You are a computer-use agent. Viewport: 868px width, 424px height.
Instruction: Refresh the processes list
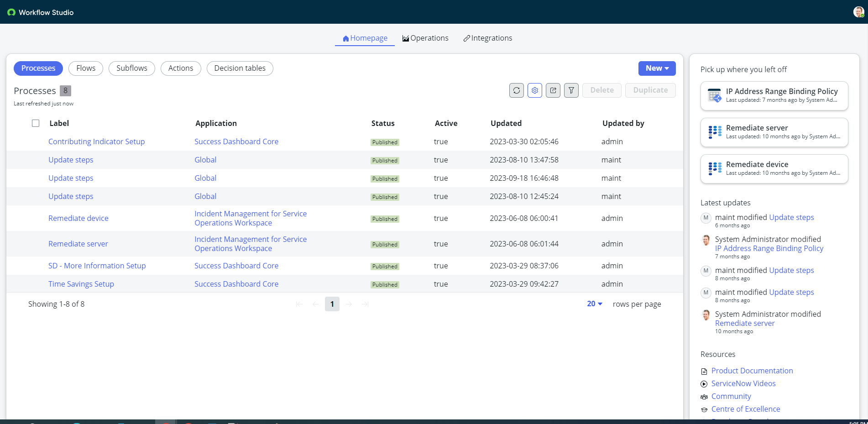coord(517,90)
